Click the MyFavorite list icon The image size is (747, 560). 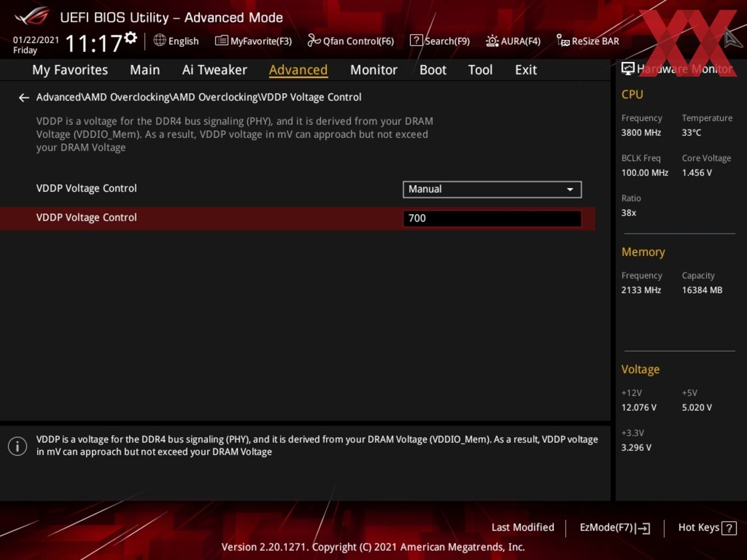point(221,41)
